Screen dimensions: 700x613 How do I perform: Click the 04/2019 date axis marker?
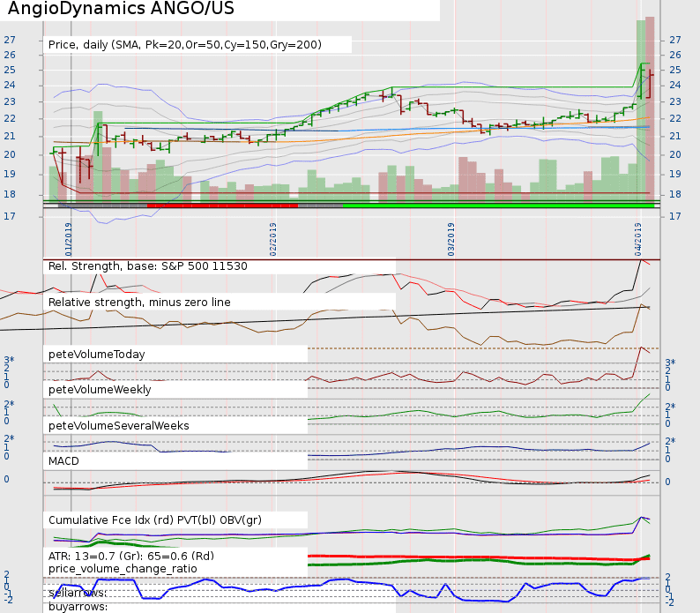tap(638, 240)
